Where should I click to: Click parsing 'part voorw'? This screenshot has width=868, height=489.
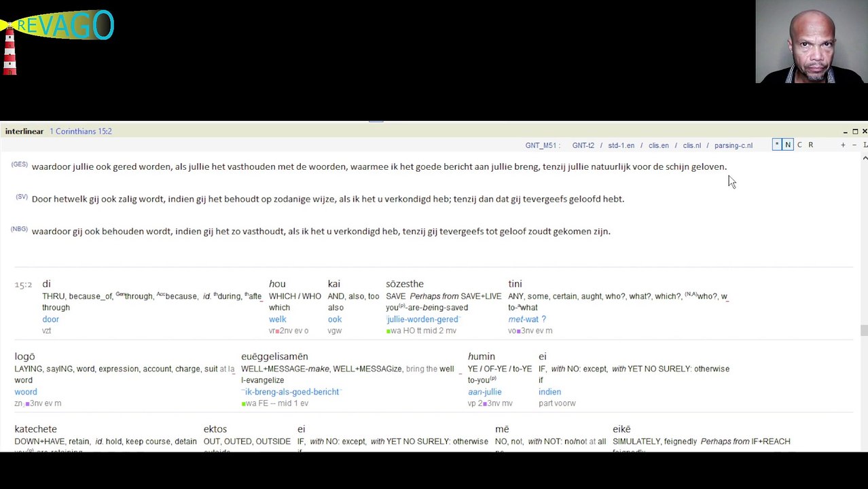[557, 403]
